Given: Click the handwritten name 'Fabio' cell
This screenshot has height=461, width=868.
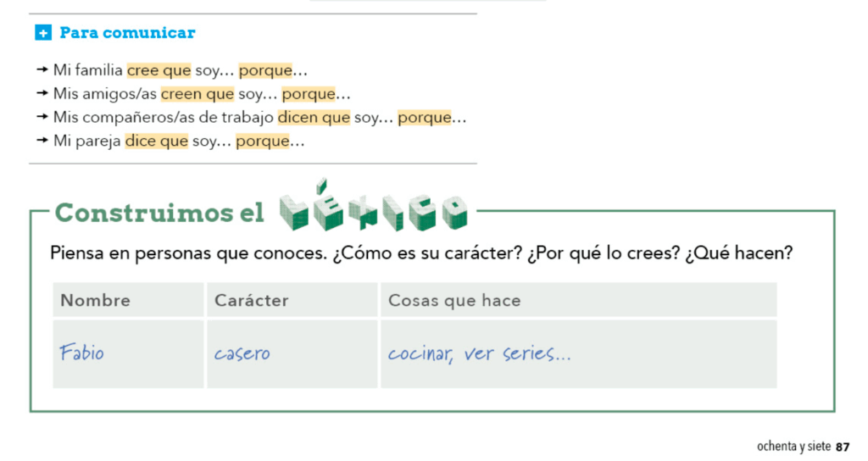Looking at the screenshot, I should [x=128, y=353].
